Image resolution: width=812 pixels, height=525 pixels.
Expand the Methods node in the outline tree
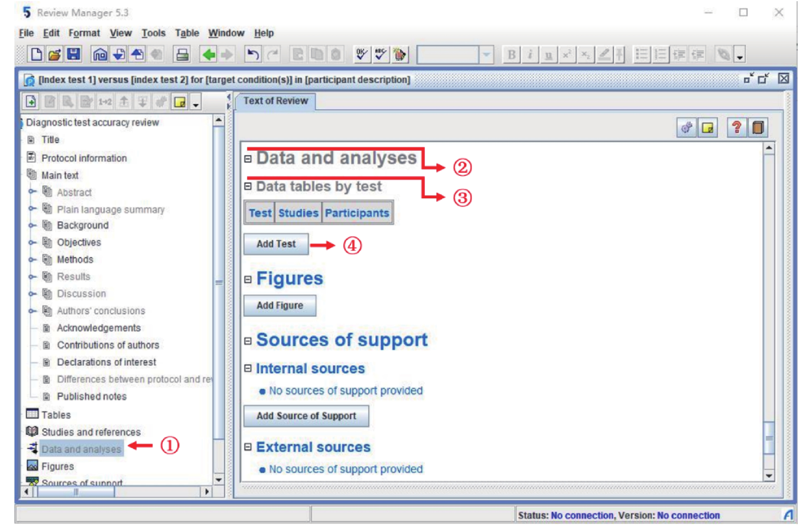32,259
